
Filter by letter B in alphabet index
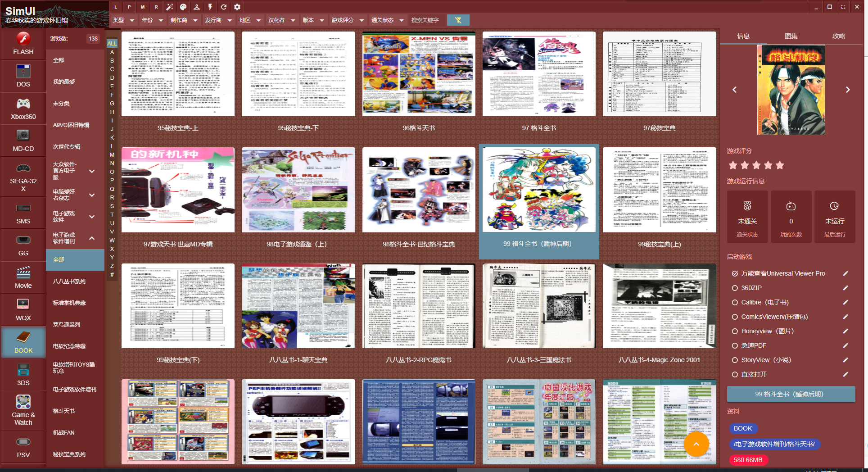(112, 60)
